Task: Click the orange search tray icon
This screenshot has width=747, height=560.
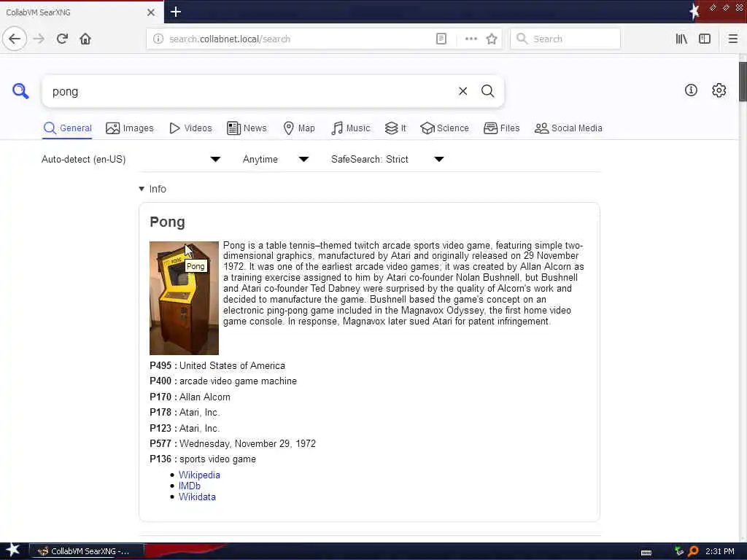Action: [x=694, y=551]
